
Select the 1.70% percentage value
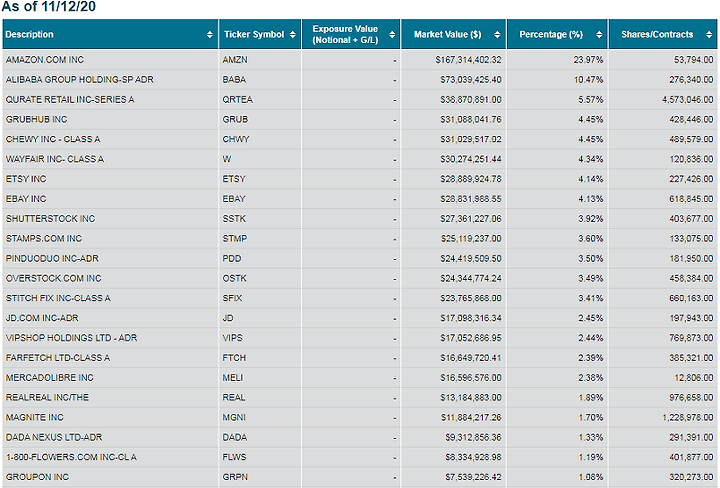click(x=591, y=417)
